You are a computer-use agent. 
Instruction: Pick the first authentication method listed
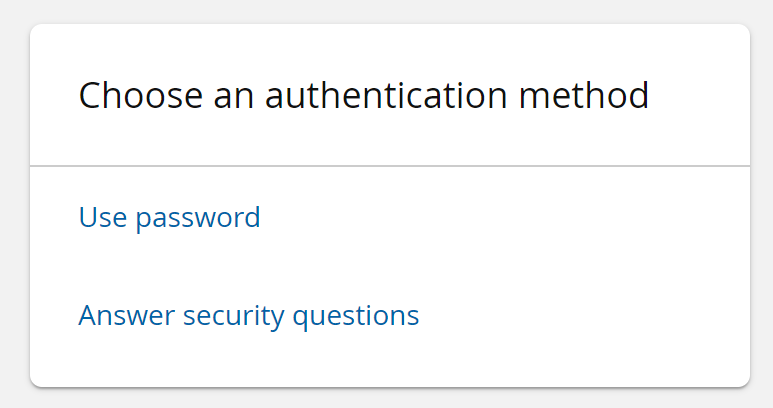coord(169,217)
